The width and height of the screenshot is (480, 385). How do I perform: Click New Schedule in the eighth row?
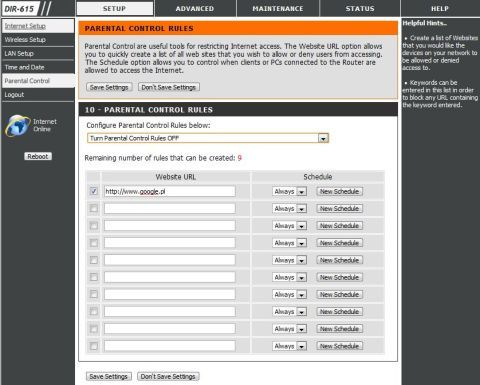click(x=339, y=311)
